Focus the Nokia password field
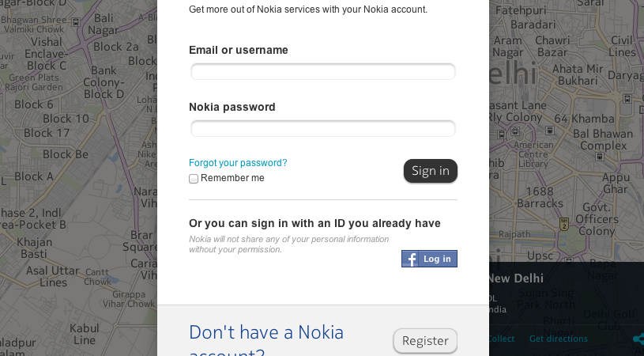Image resolution: width=644 pixels, height=356 pixels. pos(322,128)
